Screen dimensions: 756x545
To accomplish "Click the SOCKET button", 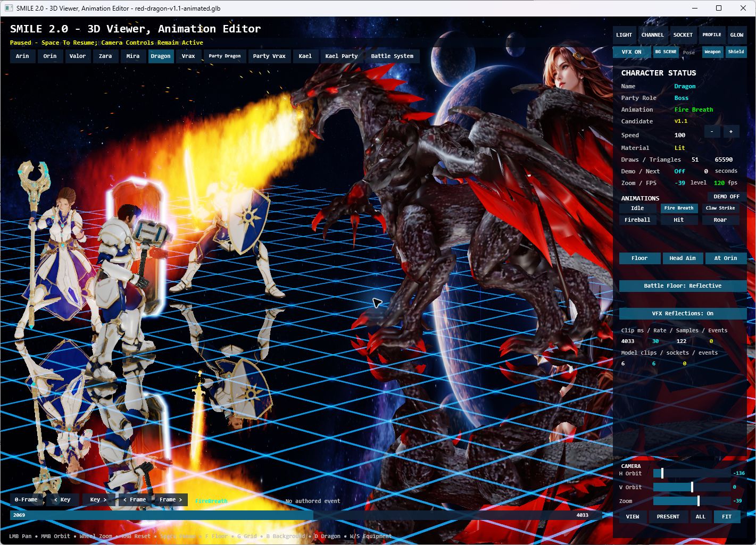I will (683, 35).
